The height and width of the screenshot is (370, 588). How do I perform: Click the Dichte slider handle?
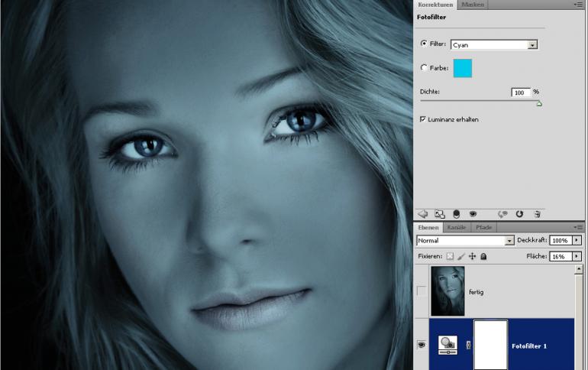tap(539, 103)
